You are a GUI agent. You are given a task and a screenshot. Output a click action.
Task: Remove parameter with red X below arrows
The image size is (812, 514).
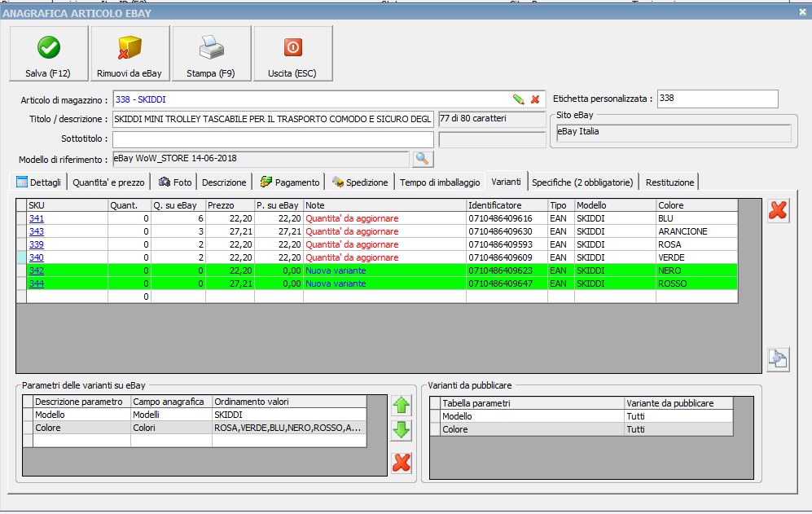[x=402, y=463]
